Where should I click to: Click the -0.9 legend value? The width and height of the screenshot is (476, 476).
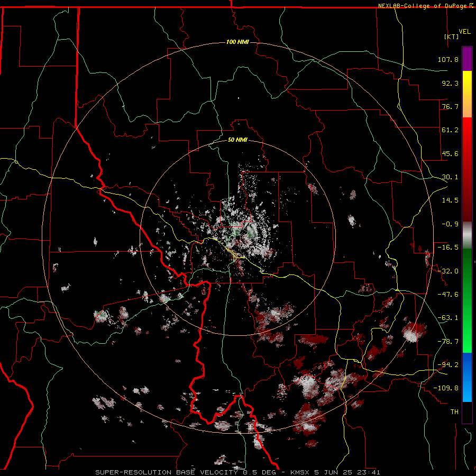coord(450,224)
